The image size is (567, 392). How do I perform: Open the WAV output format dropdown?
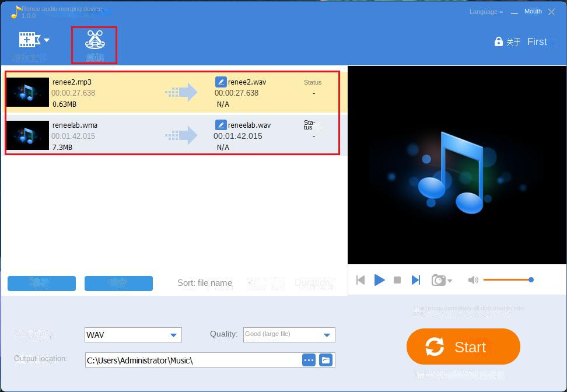pyautogui.click(x=173, y=335)
